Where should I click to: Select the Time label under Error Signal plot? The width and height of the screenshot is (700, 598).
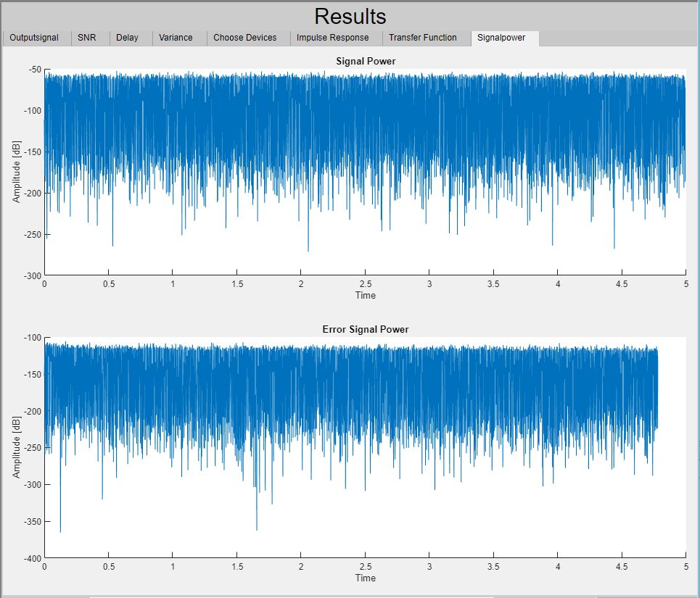[366, 578]
